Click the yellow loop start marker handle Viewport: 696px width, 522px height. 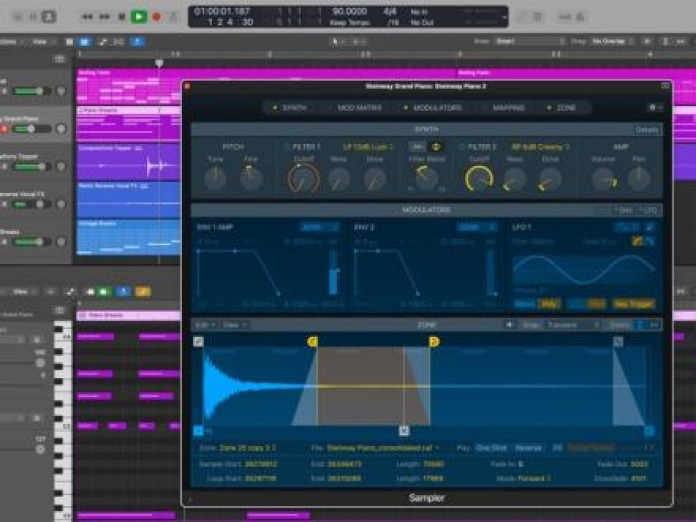pyautogui.click(x=312, y=341)
